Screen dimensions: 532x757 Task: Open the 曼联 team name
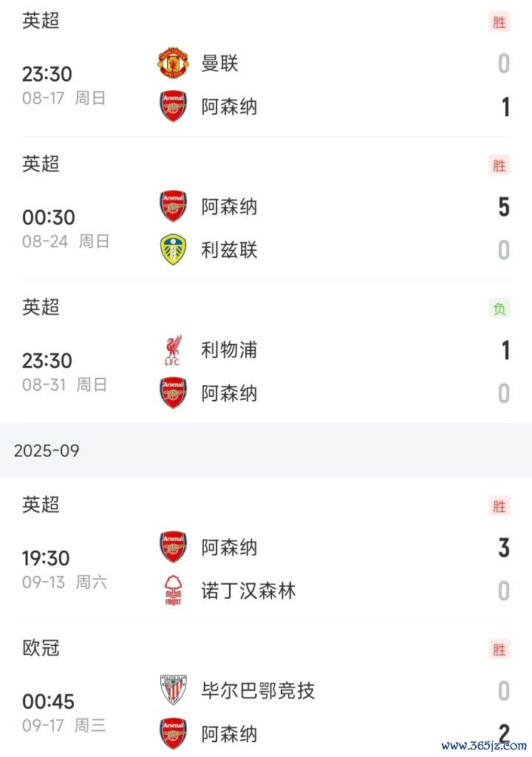(x=220, y=64)
